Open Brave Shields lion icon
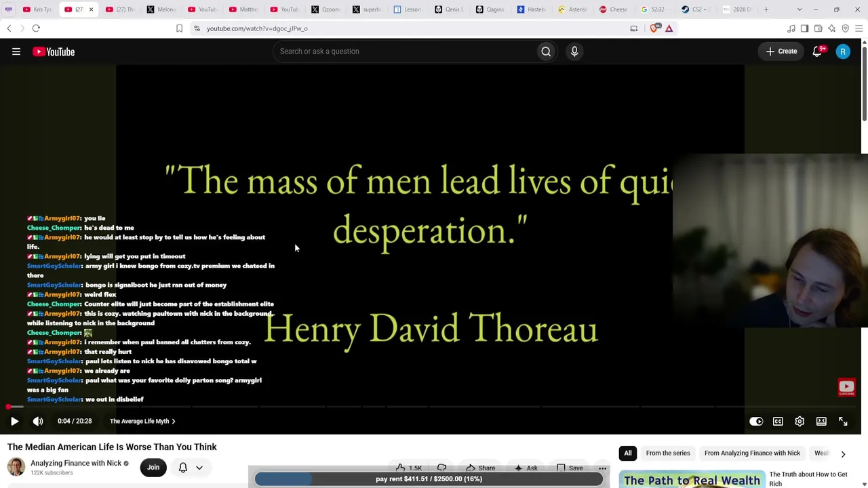The height and width of the screenshot is (488, 868). (654, 28)
